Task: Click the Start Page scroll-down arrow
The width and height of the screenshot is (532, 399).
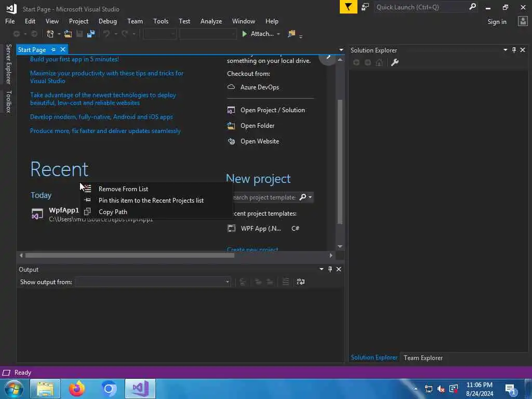Action: pos(340,246)
